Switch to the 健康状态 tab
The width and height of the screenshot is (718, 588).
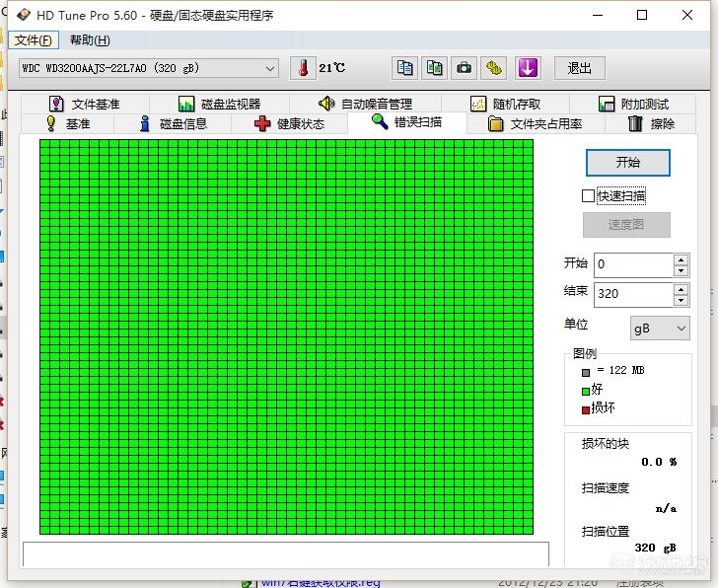[x=289, y=123]
